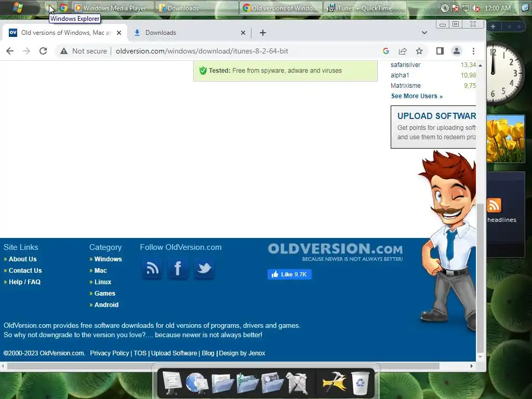The height and width of the screenshot is (399, 532).
Task: Switch to iTunes + QuickTime taskbar button
Action: (x=365, y=8)
